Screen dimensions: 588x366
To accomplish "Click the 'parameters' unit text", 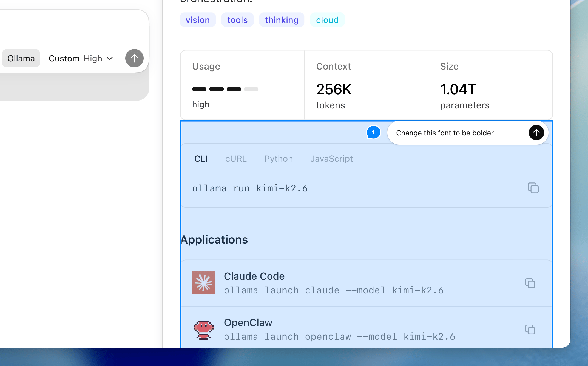I will 465,105.
